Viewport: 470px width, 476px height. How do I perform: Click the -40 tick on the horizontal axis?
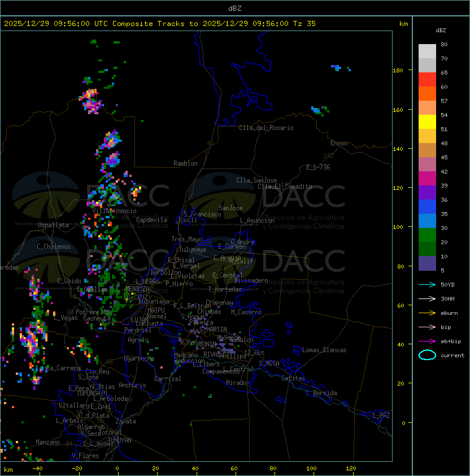click(37, 469)
